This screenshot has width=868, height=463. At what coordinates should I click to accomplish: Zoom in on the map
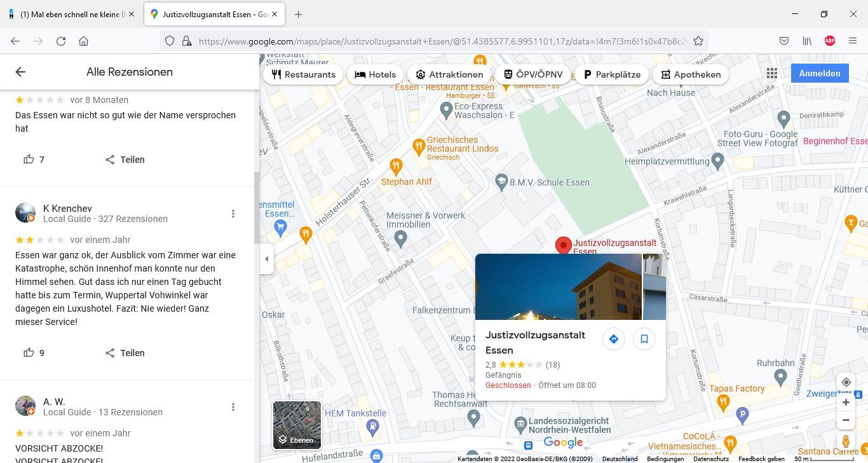click(846, 403)
